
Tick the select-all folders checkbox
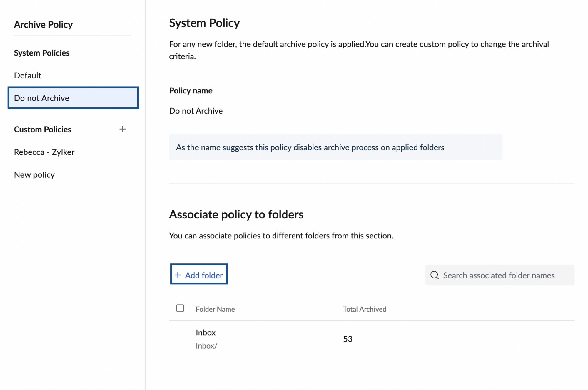tap(180, 308)
